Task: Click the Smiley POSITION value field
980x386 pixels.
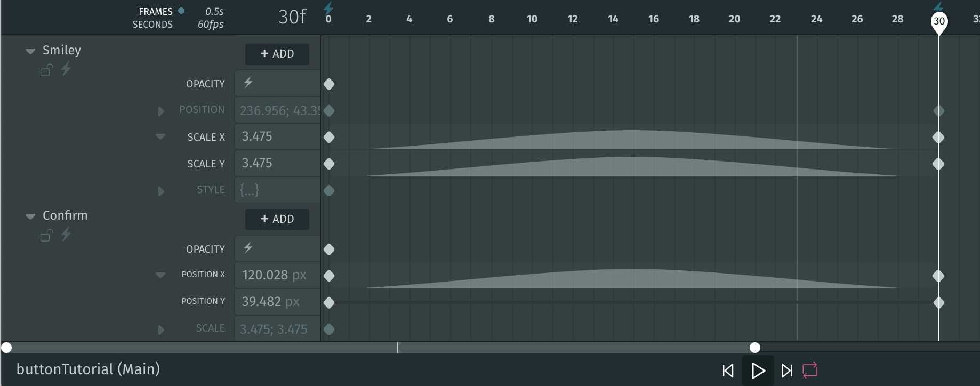Action: (277, 110)
